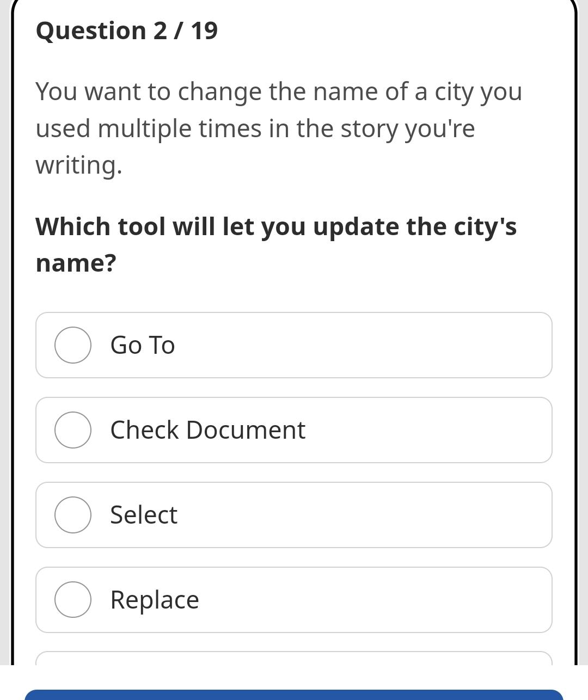588x700 pixels.
Task: Tap the "Go To" option label text
Action: (143, 345)
